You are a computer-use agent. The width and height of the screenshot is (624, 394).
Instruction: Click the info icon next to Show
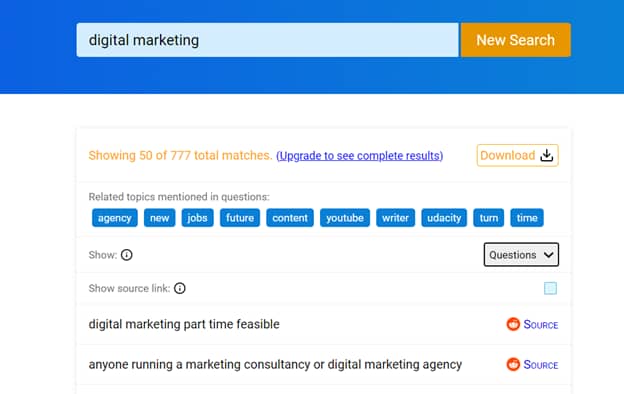tap(127, 255)
